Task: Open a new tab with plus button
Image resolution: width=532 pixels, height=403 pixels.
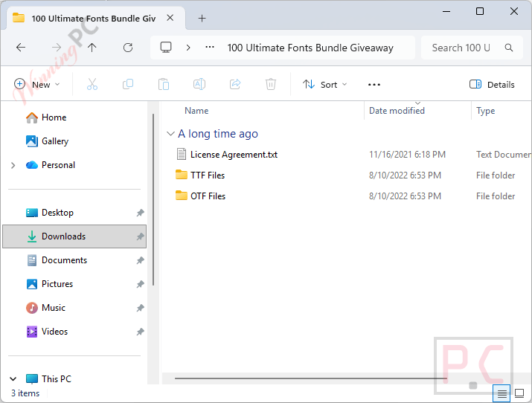Action: [202, 19]
